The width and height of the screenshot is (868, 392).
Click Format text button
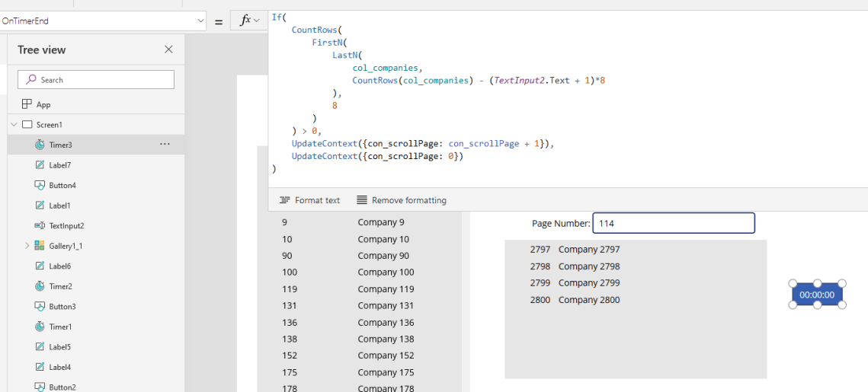[309, 200]
